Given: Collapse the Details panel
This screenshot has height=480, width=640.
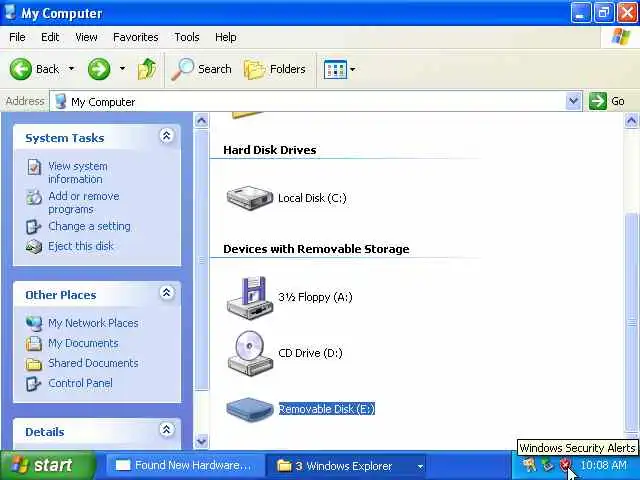Looking at the screenshot, I should (x=167, y=429).
